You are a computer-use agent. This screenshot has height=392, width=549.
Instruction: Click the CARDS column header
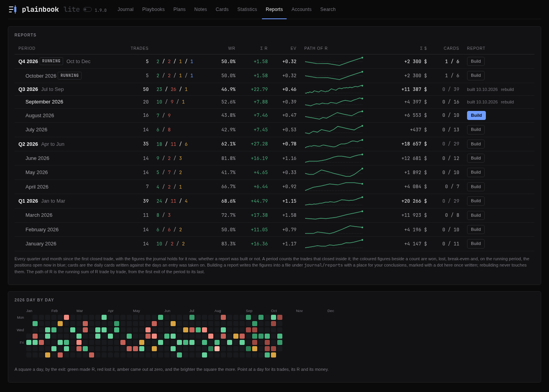tap(451, 49)
